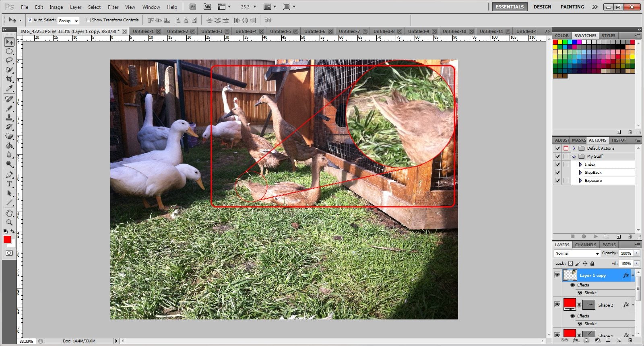
Task: Select the Eyedropper tool
Action: click(x=9, y=89)
